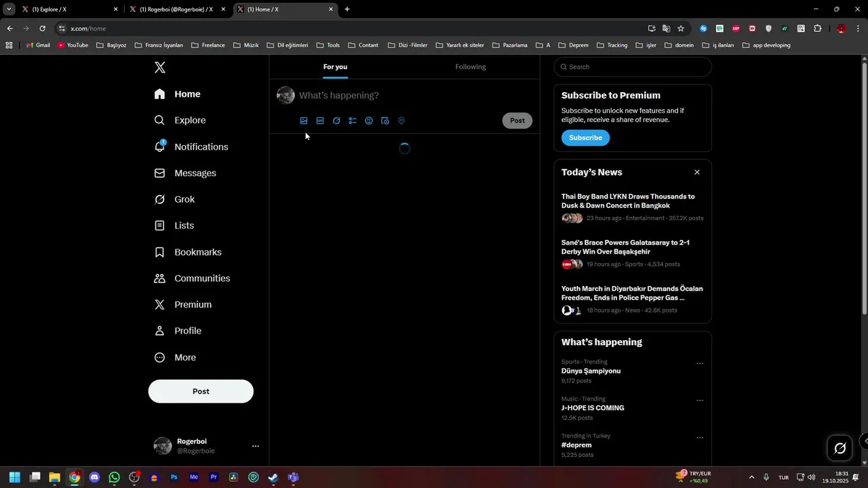Click the floating Grok button at bottom right

point(840,448)
